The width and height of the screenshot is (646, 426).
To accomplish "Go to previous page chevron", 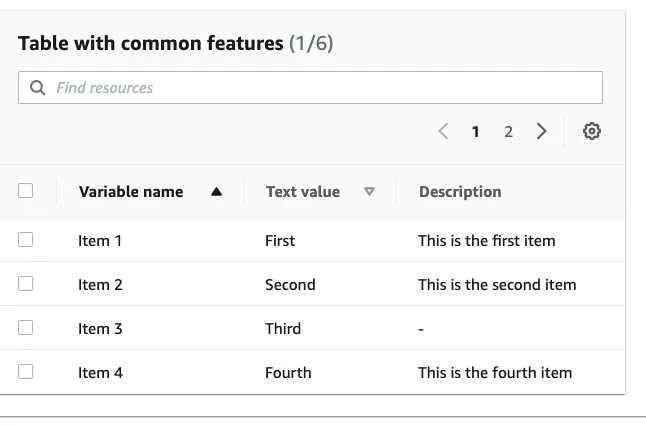I will (444, 132).
